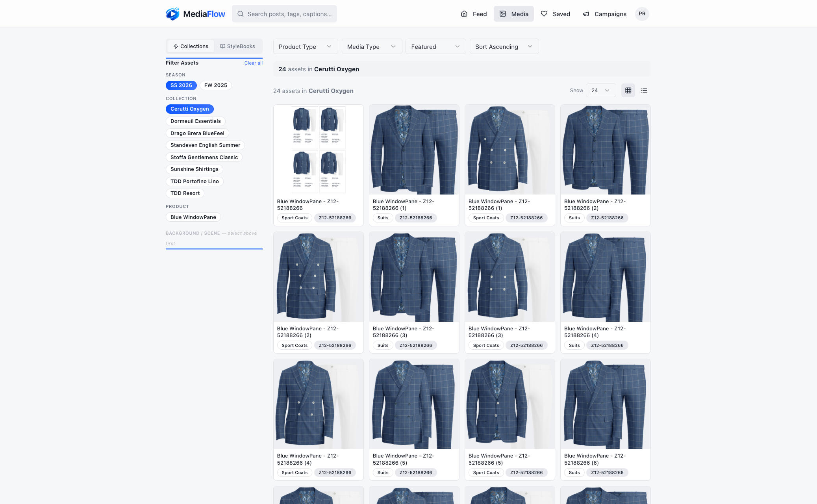Screen dimensions: 817x504
Task: Click Z12-52188266 tag on the (6) card
Action: pos(607,473)
